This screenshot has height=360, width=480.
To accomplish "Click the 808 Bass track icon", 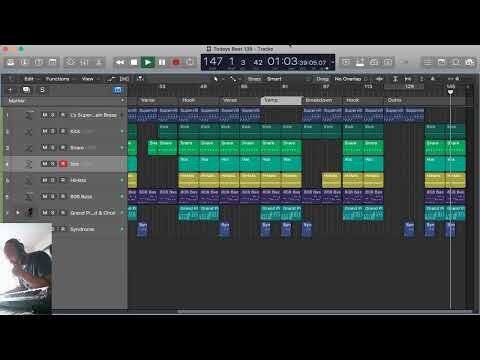I will pyautogui.click(x=29, y=196).
